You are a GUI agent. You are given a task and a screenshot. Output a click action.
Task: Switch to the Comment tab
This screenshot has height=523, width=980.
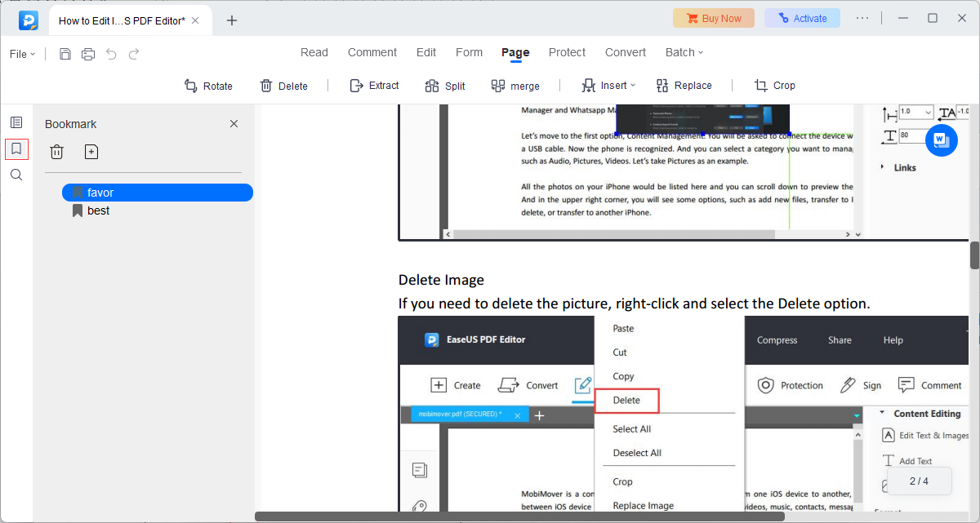[372, 52]
